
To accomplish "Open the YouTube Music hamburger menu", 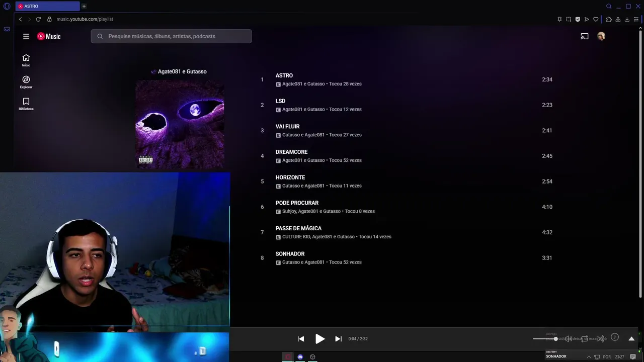I will point(26,36).
